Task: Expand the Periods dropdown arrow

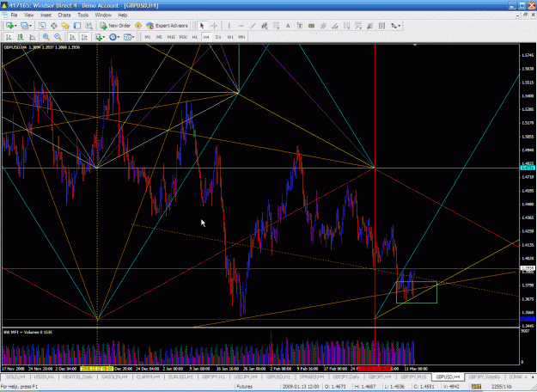Action: tap(119, 37)
